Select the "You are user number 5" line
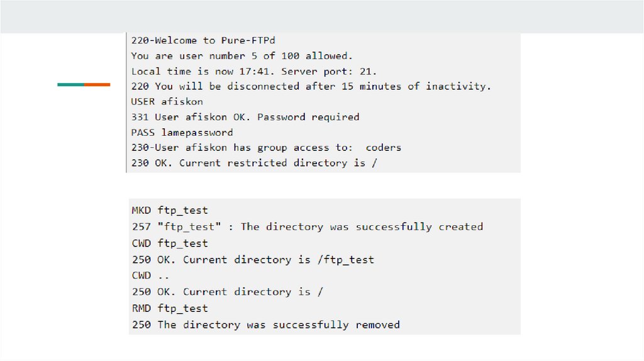 click(241, 56)
